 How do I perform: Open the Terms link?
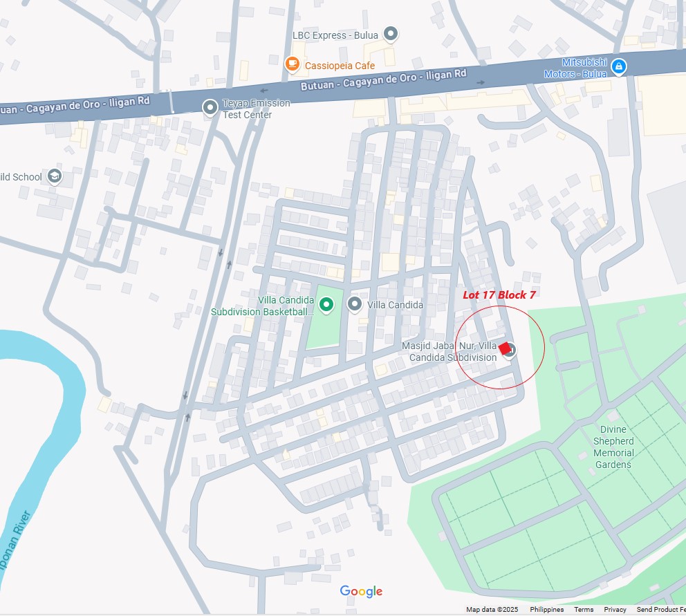pos(584,610)
